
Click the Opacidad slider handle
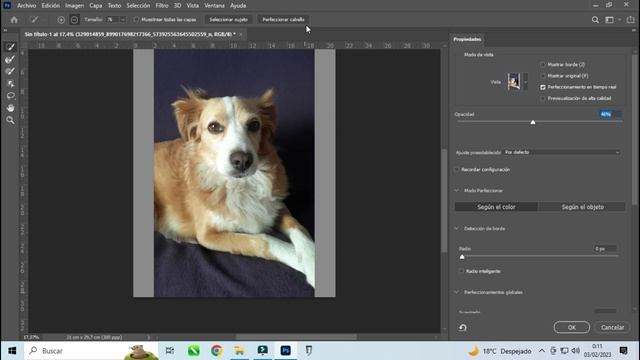(533, 122)
